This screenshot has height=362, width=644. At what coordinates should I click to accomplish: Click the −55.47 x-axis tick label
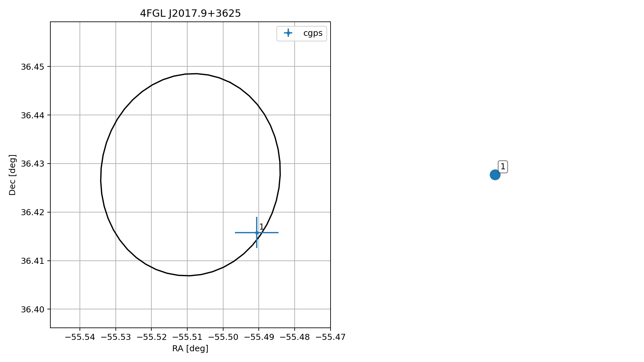coord(331,337)
